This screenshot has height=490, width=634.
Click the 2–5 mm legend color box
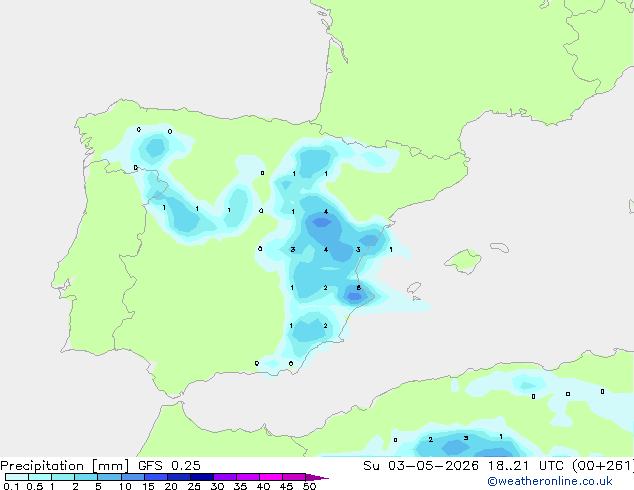86,477
